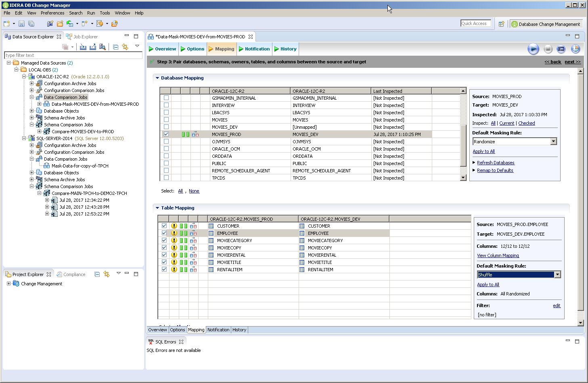Image resolution: width=588 pixels, height=383 pixels.
Task: Open the Tools menu
Action: [x=105, y=13]
